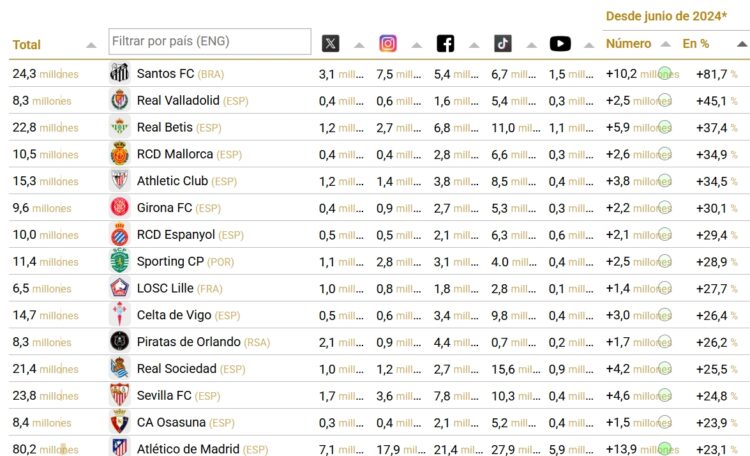Click the Real Betis club crest
750x456 pixels.
click(120, 127)
